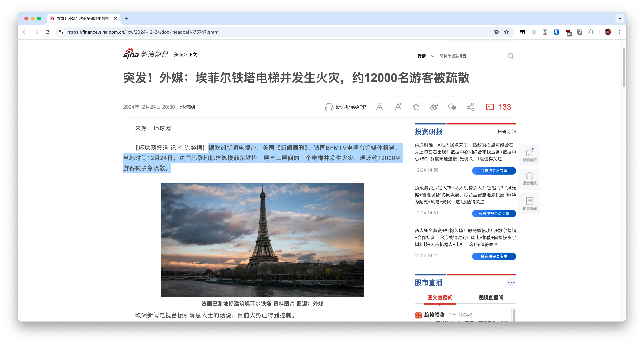Listen with 新浪财经APP headphone icon
Viewport: 644px width, 345px height.
click(x=329, y=107)
